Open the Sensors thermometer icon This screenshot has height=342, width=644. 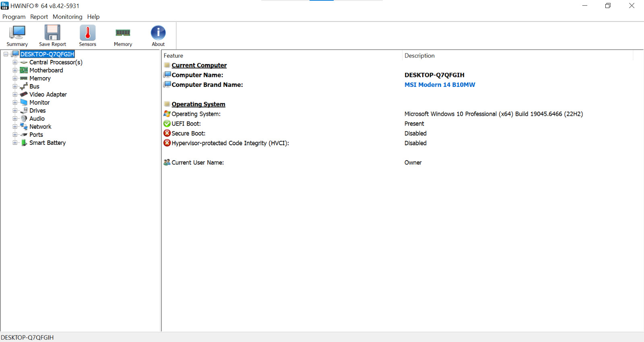pyautogui.click(x=87, y=33)
